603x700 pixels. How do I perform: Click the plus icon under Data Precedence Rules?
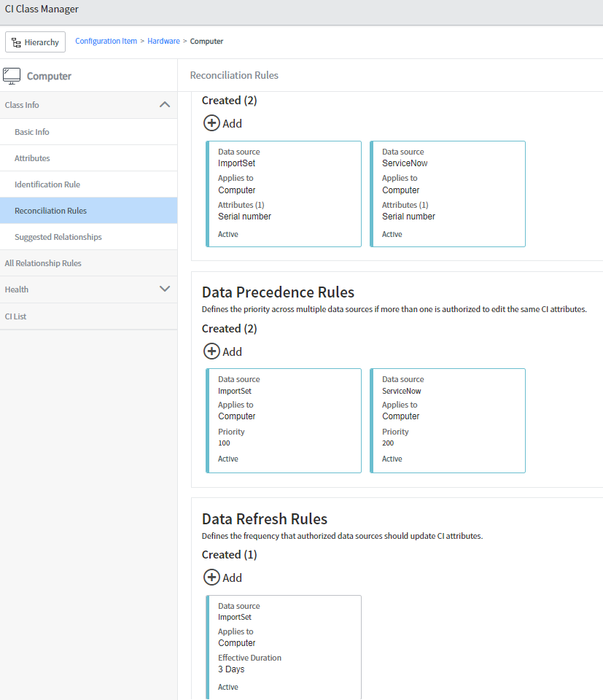[211, 351]
